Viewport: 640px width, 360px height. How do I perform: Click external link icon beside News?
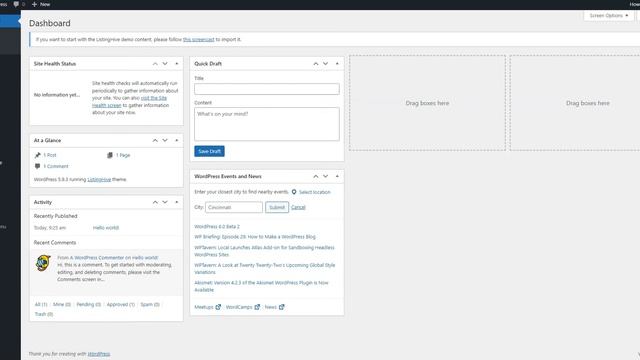pyautogui.click(x=282, y=307)
